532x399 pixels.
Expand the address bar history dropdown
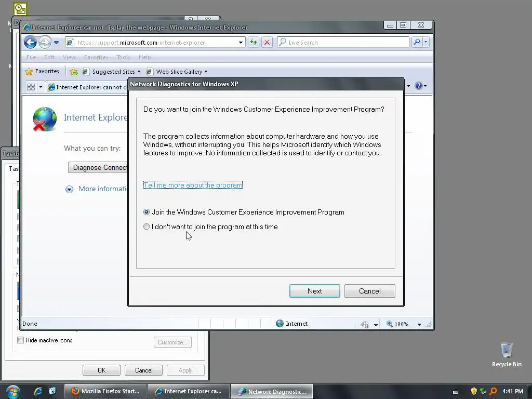click(241, 43)
